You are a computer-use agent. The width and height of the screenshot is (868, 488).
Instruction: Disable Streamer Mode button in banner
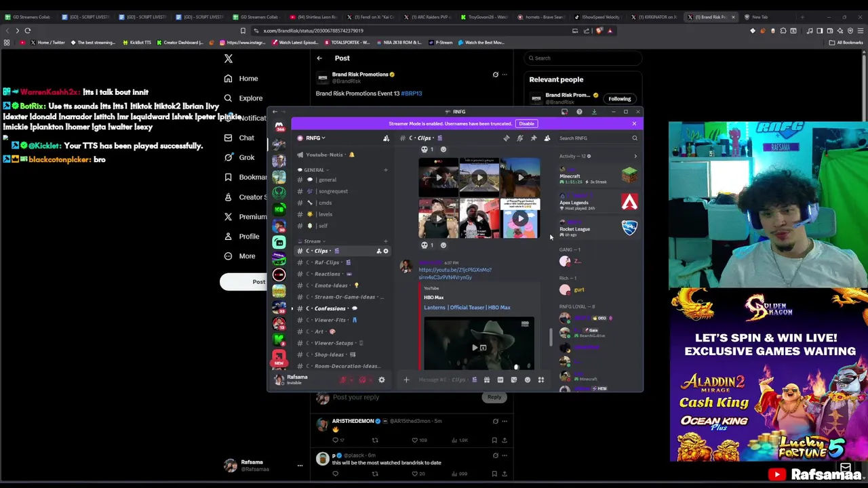tap(526, 124)
